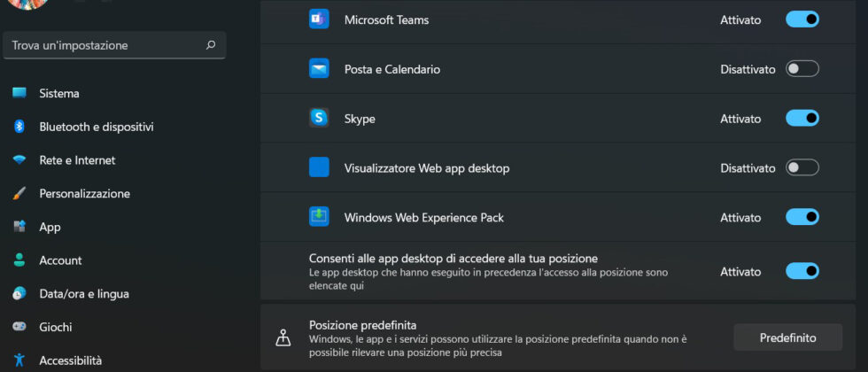This screenshot has height=372, width=868.
Task: Go to Rete e Internet settings
Action: pyautogui.click(x=77, y=160)
